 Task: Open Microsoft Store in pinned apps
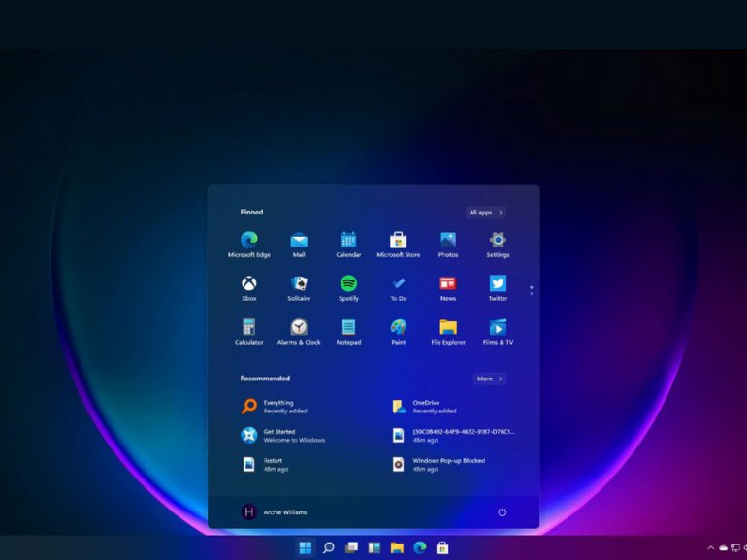[x=399, y=245]
